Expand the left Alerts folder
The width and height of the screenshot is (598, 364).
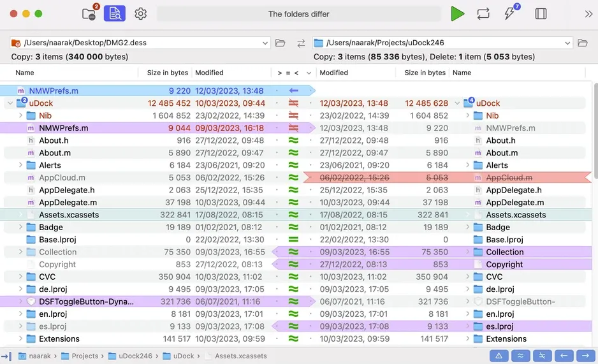click(20, 165)
